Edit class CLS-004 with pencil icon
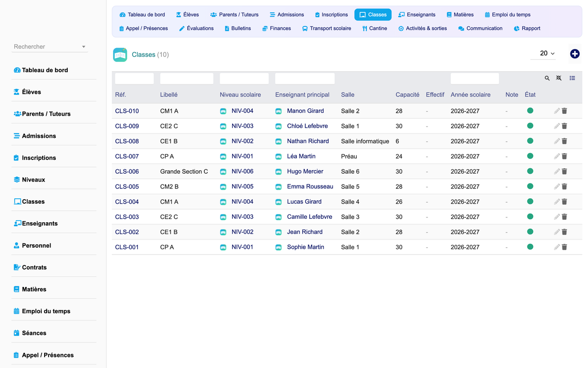Viewport: 588px width, 368px height. (557, 202)
